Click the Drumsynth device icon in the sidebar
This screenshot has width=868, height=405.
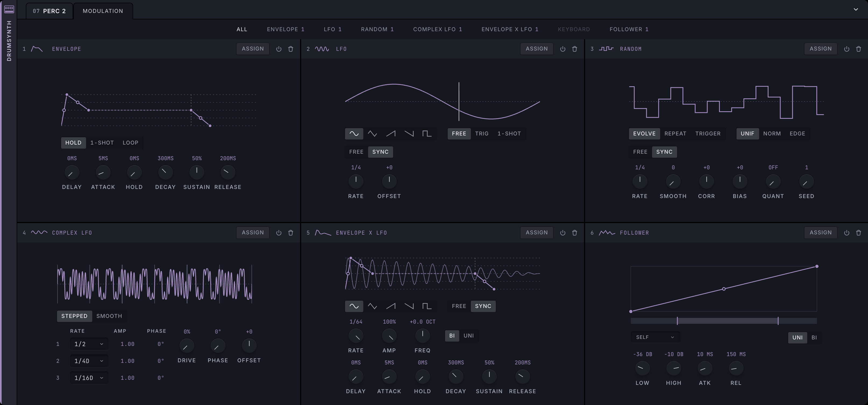coord(9,9)
